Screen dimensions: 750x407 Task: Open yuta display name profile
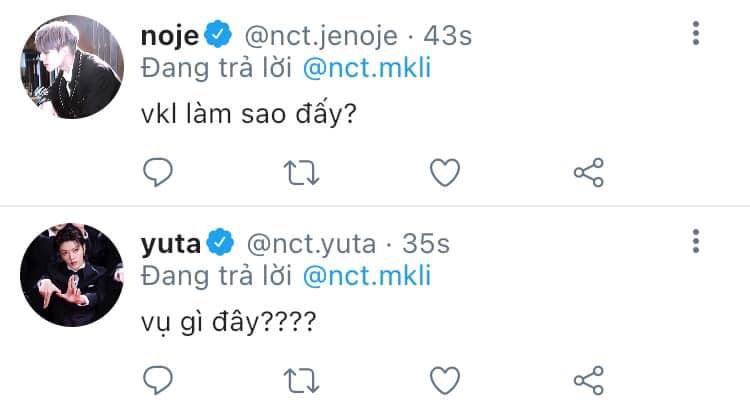[x=171, y=244]
